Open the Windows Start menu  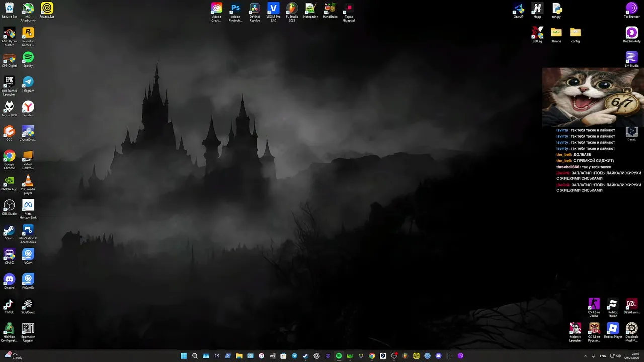click(184, 356)
